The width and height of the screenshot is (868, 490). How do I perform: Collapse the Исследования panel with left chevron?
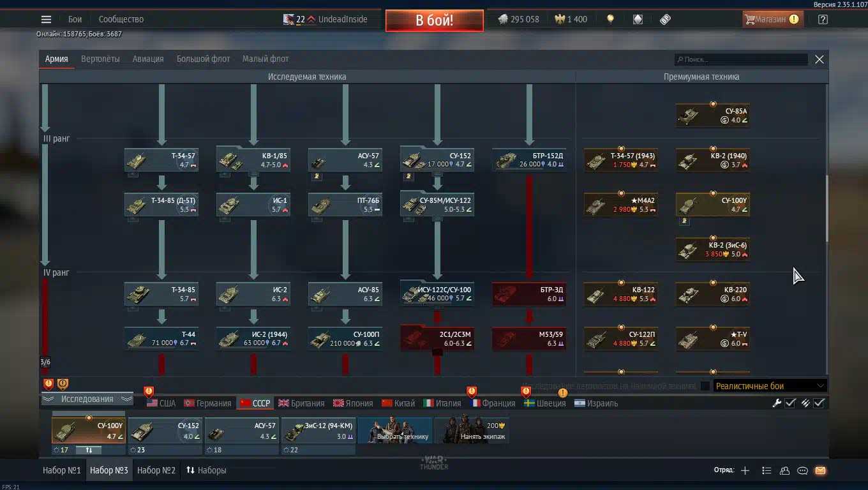[x=49, y=399]
